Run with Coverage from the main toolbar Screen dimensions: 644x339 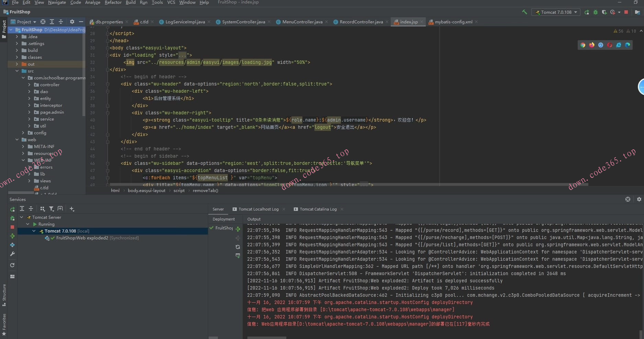pyautogui.click(x=604, y=12)
